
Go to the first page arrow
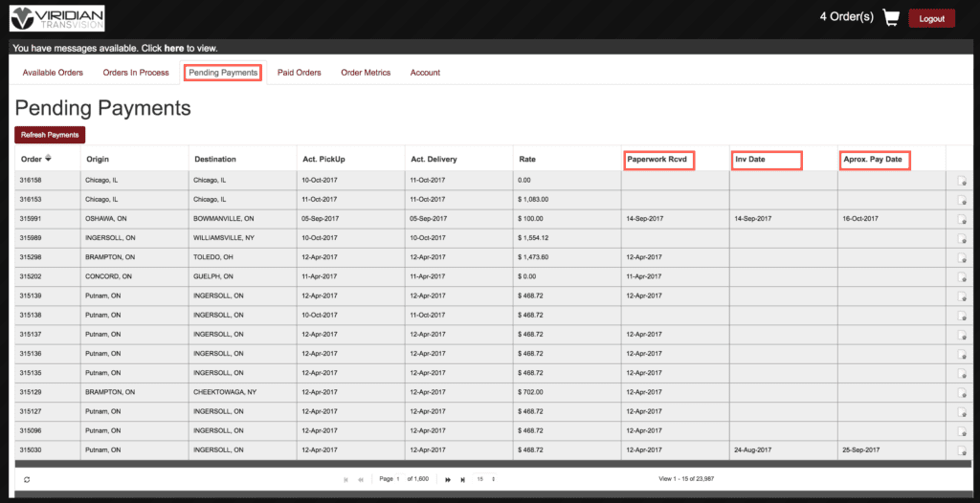345,479
